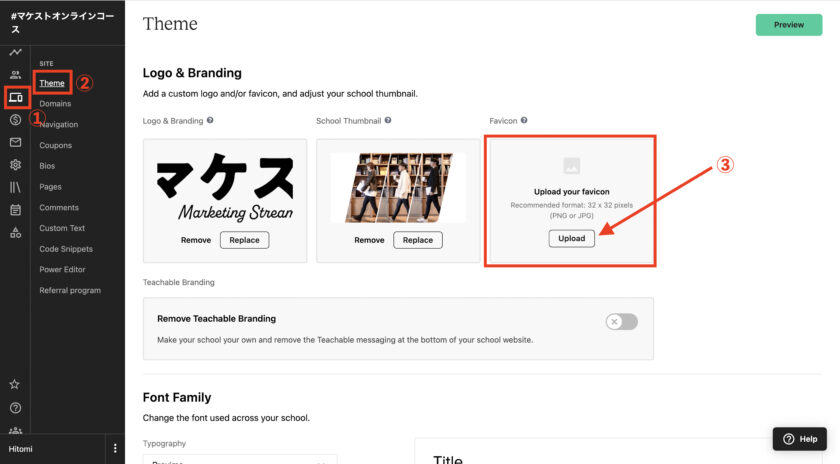Click Remove under the logo image
Screen dimensions: 840x464
(x=196, y=240)
